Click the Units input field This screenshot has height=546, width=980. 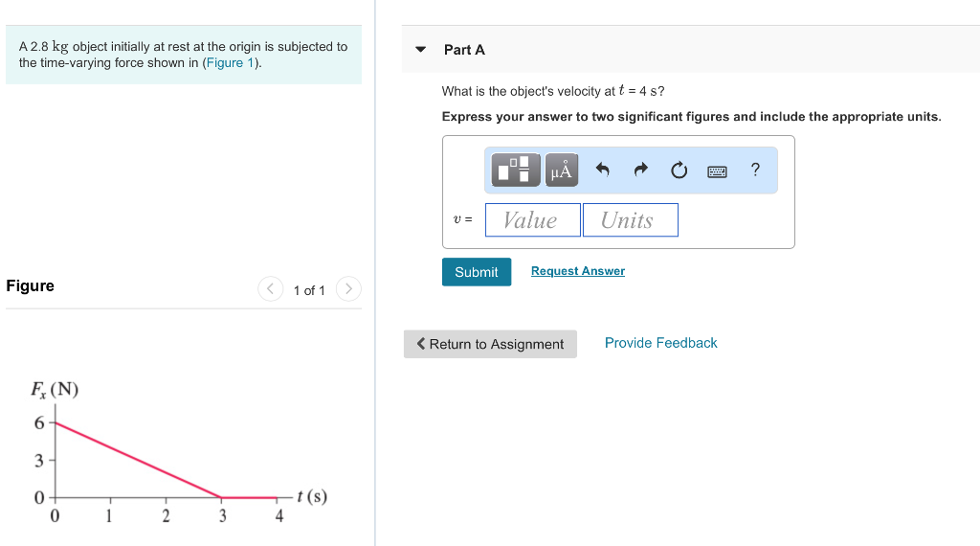tap(630, 220)
